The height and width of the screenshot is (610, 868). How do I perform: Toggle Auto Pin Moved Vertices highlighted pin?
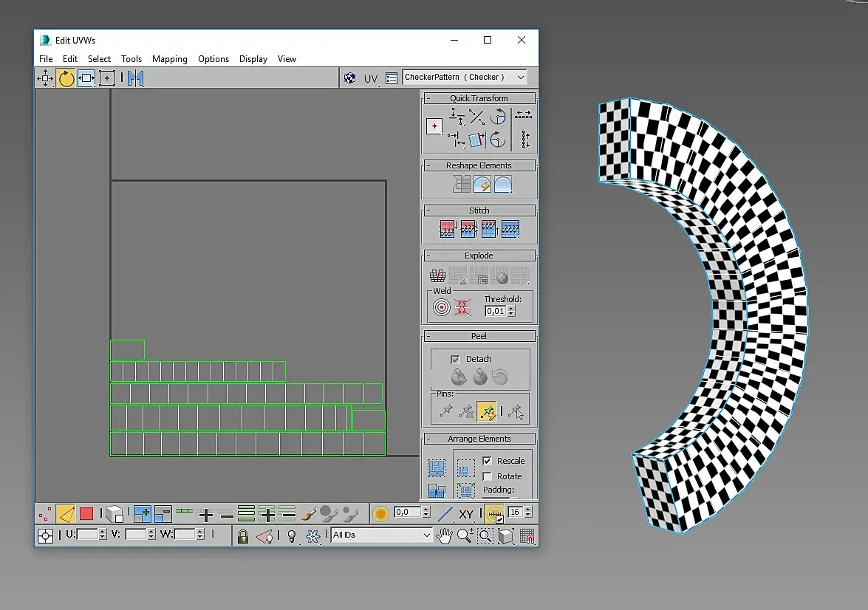click(x=487, y=411)
